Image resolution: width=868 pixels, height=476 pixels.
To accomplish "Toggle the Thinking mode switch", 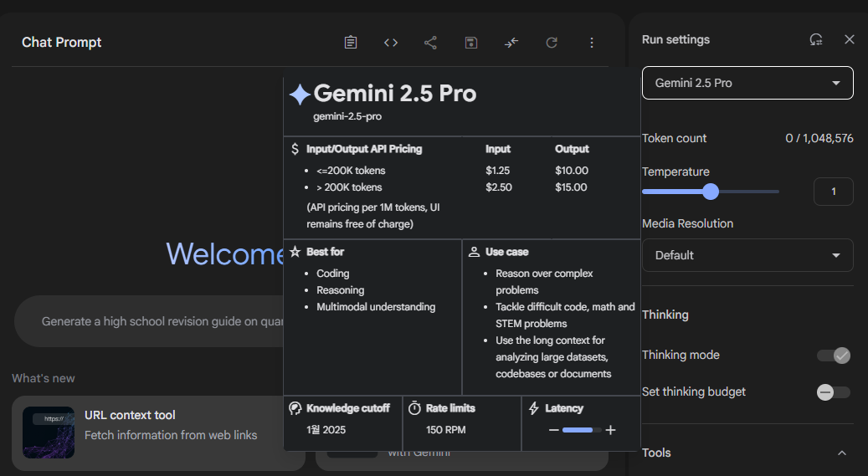I will pos(834,356).
